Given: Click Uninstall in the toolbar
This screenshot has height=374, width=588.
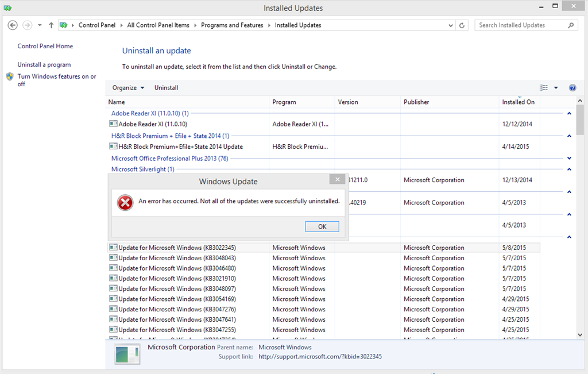Looking at the screenshot, I should click(x=166, y=88).
